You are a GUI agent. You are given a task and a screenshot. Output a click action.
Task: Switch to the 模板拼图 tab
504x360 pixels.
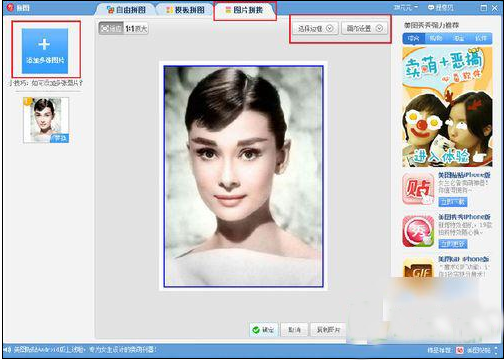[185, 10]
